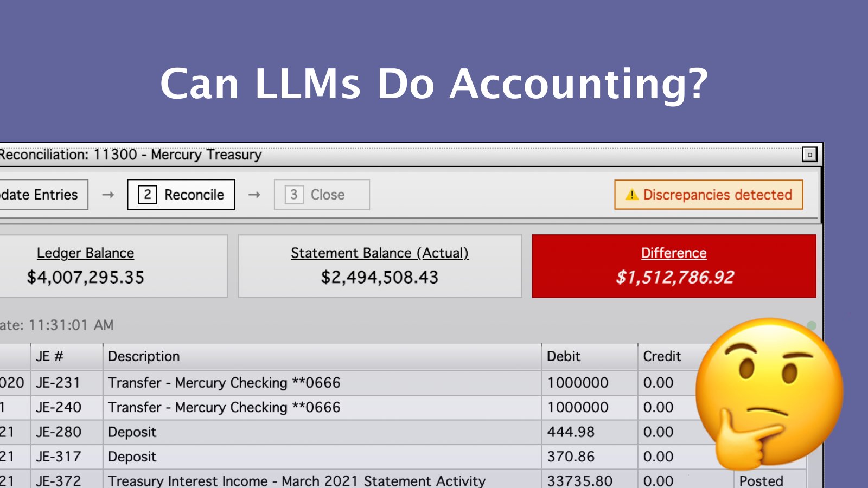This screenshot has height=488, width=868.
Task: Click the red Difference amount $1,512,786.92
Action: [x=674, y=278]
